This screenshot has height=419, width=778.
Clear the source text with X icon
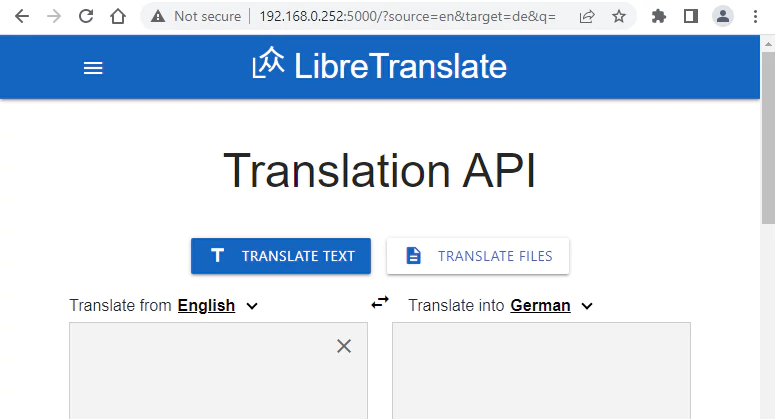pyautogui.click(x=344, y=346)
